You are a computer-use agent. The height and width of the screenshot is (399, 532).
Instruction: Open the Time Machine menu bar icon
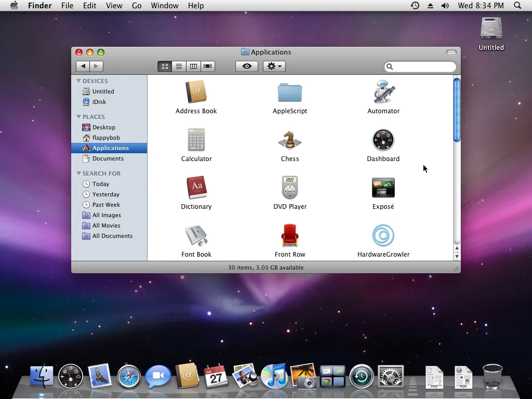point(415,5)
